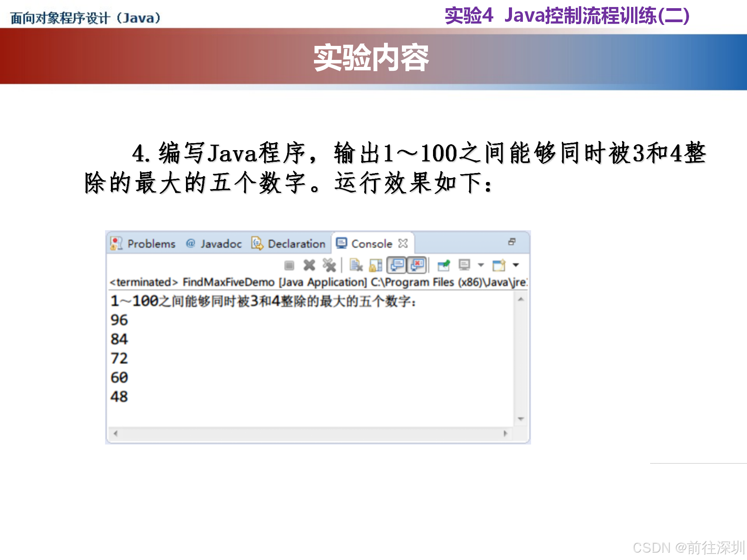The image size is (747, 560).
Task: Toggle Show Console on Standard Output
Action: point(397,265)
